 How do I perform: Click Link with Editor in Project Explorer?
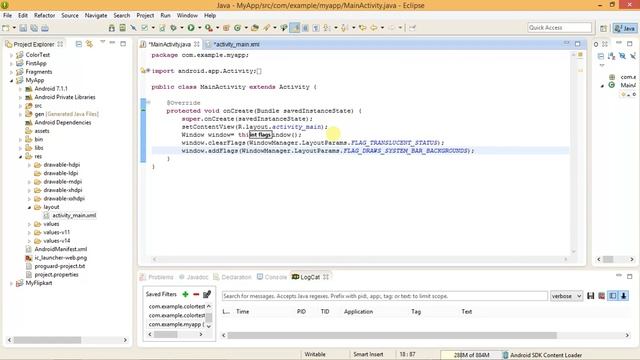click(89, 44)
